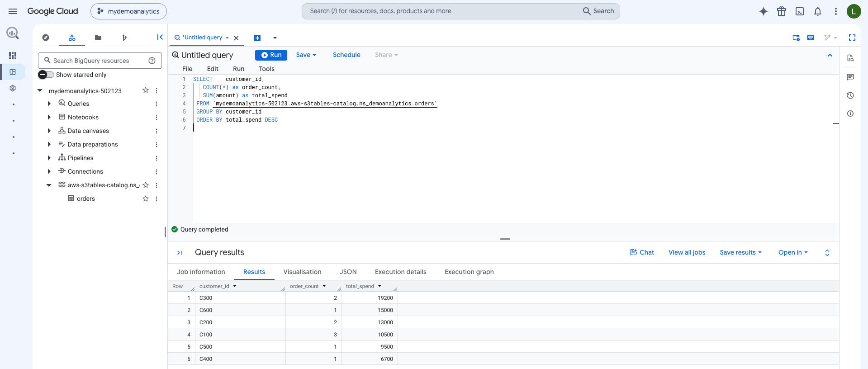Expand the Notebooks node
The width and height of the screenshot is (868, 369).
[x=49, y=117]
